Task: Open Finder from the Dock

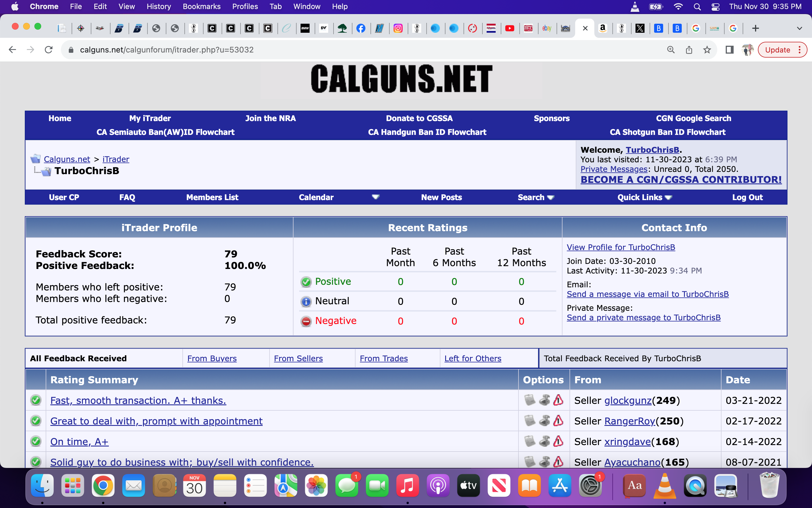Action: click(x=42, y=485)
